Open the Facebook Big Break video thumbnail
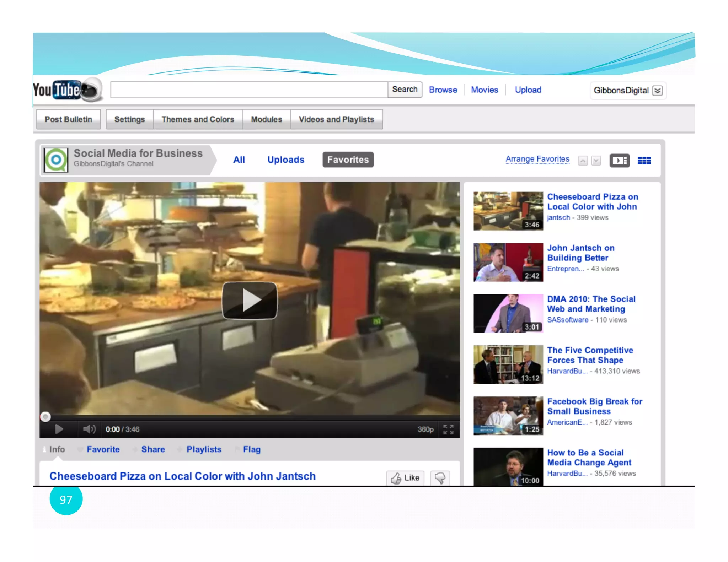 [508, 416]
